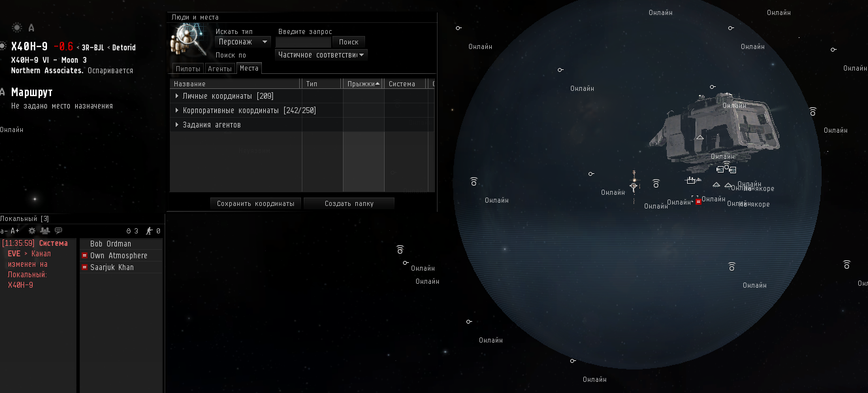The image size is (868, 393).
Task: Switch to the Пилоты tab
Action: 188,69
